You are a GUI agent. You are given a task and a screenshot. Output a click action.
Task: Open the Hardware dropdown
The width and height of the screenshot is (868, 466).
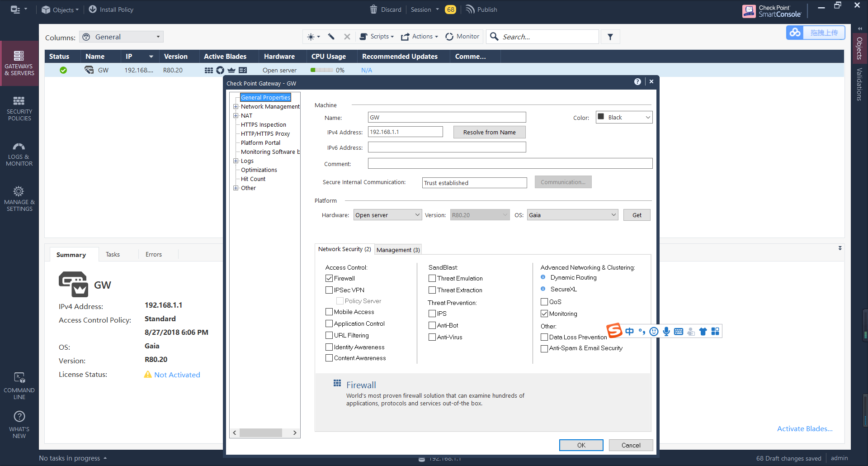tap(387, 215)
